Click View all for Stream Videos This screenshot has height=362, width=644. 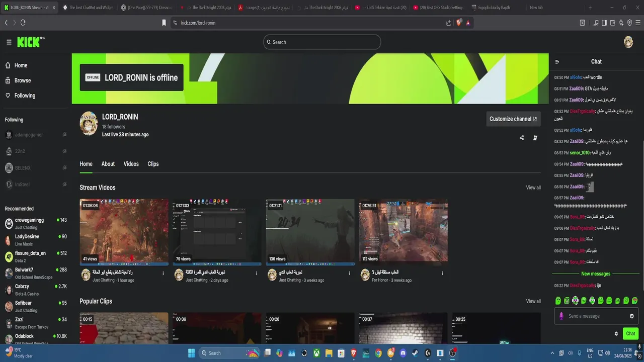click(533, 188)
